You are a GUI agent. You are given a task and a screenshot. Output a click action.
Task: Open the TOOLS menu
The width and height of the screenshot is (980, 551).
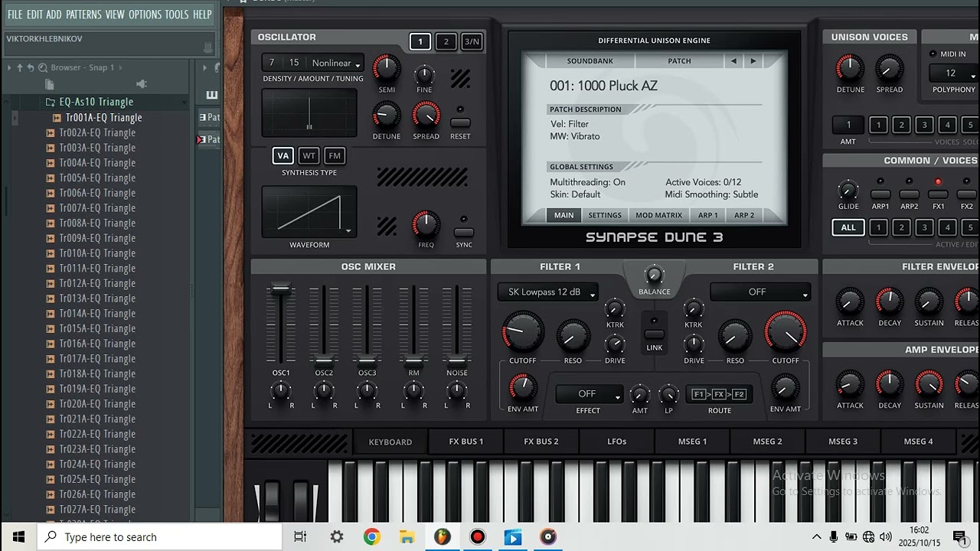(177, 15)
